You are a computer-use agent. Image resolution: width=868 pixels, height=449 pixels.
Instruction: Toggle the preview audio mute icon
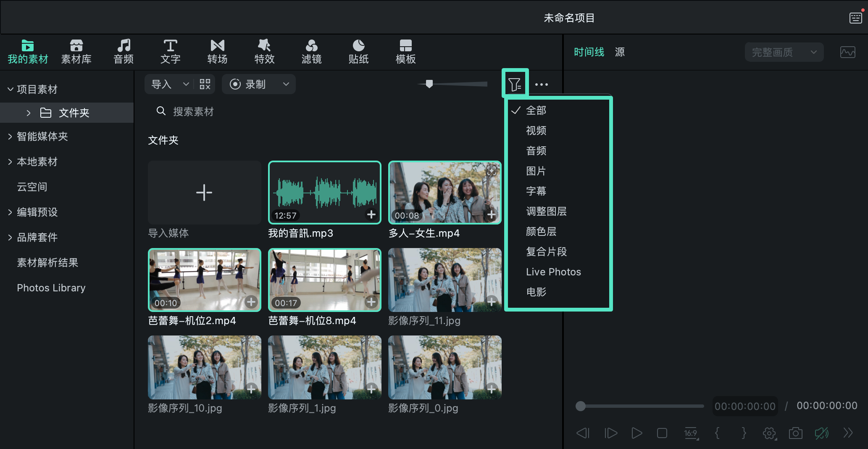[822, 433]
